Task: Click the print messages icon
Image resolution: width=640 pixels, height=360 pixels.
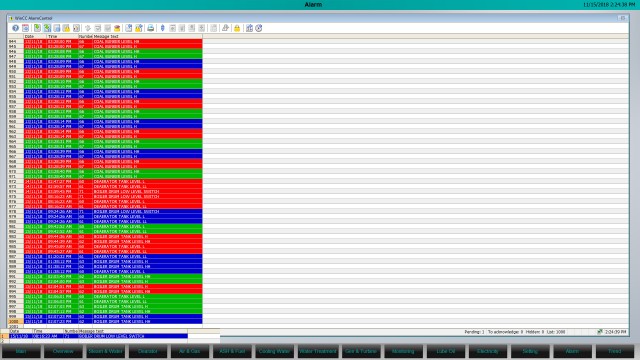Action: (x=151, y=28)
